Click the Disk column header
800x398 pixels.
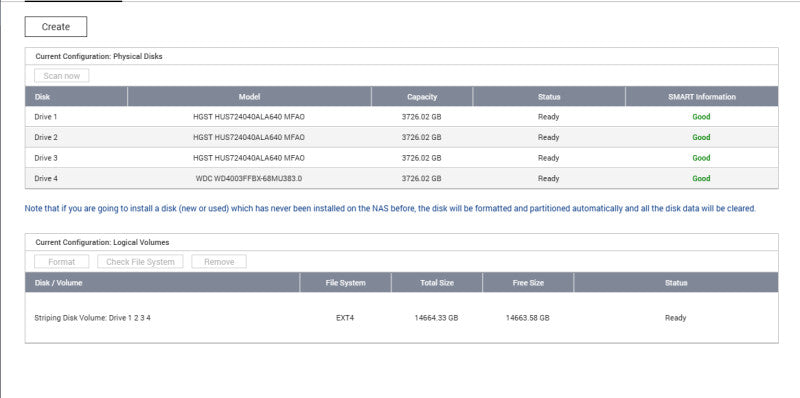[76, 96]
